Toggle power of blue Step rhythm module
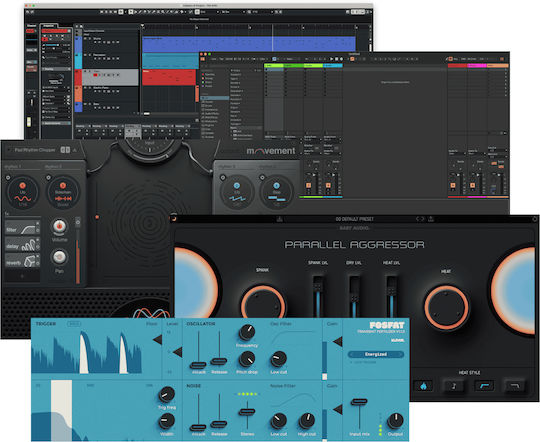540x442 pixels. tap(262, 177)
